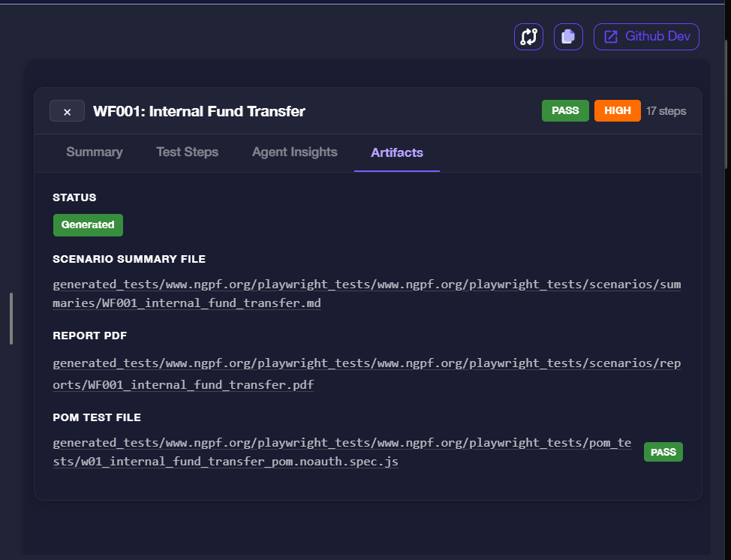Screen dimensions: 731x560
Task: Click the vertical handle on the left edge
Action: tap(11, 318)
